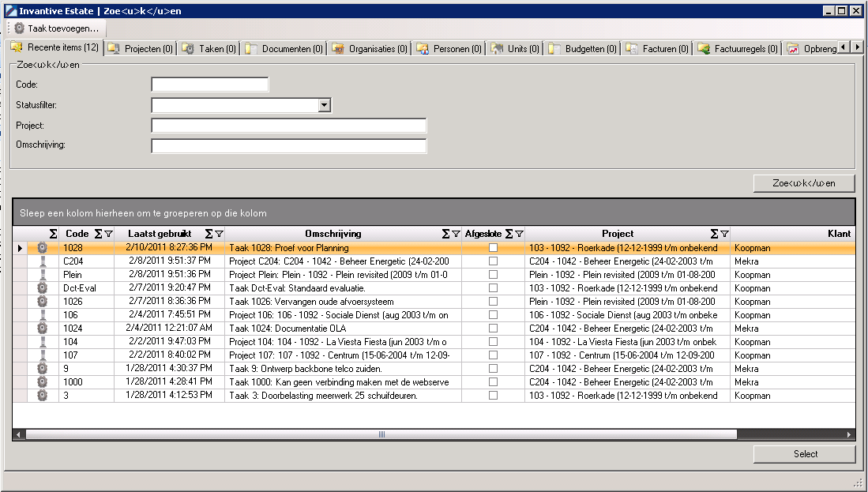
Task: Click the filter icon in Project column header
Action: (724, 234)
